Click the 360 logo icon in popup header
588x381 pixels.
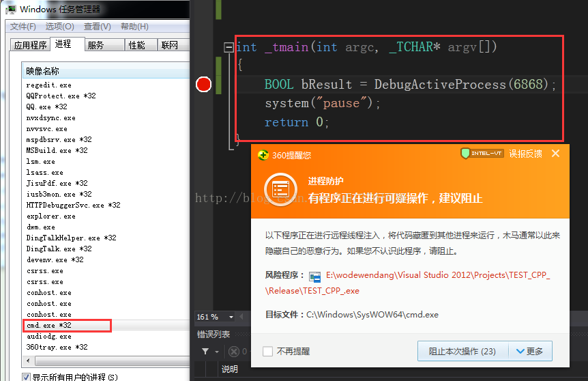(263, 155)
